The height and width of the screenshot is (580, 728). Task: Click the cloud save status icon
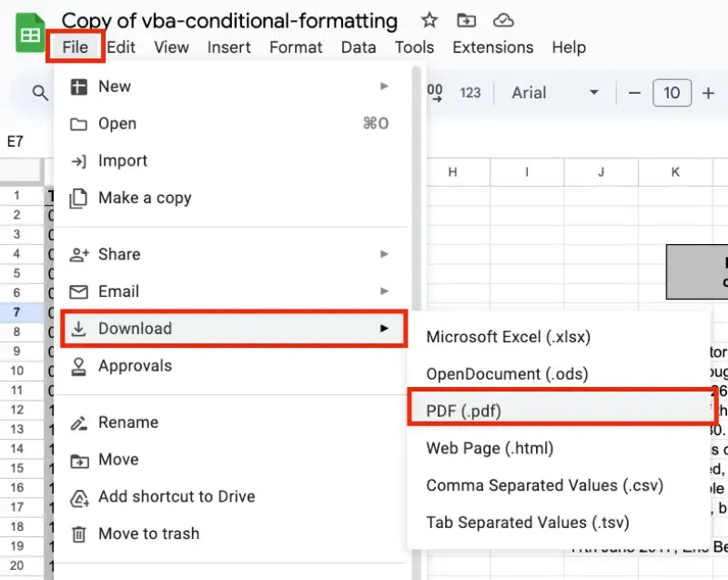(x=502, y=20)
